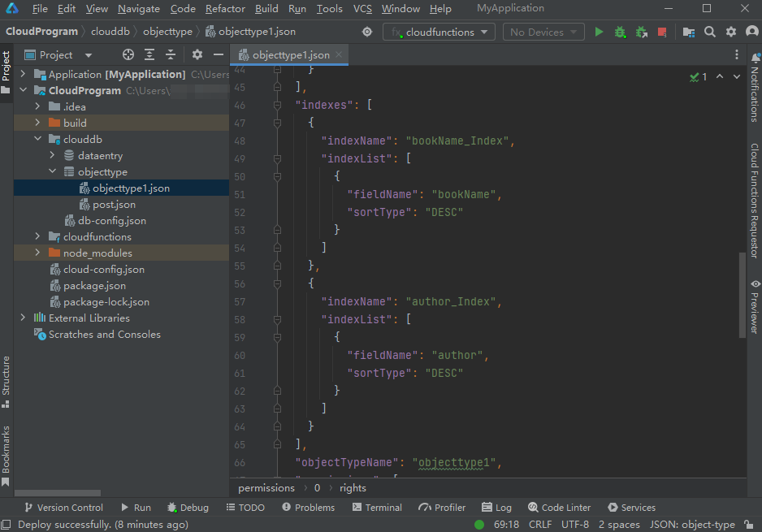Click the red Stop button

coord(662,32)
